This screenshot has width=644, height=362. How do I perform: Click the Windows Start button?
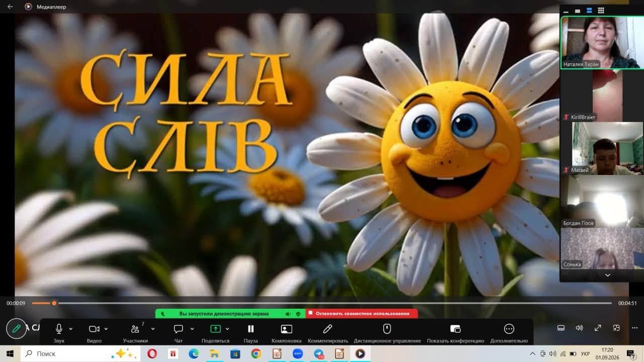point(10,353)
